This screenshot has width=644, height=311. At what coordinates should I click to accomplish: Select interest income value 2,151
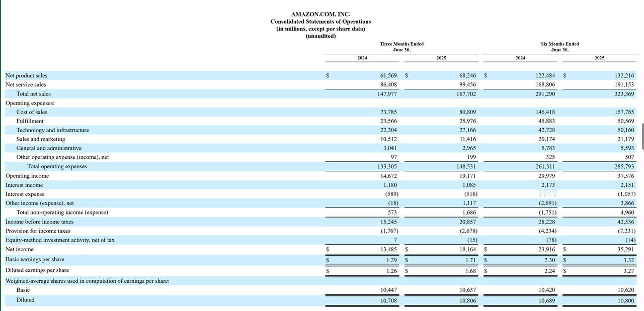coord(627,185)
